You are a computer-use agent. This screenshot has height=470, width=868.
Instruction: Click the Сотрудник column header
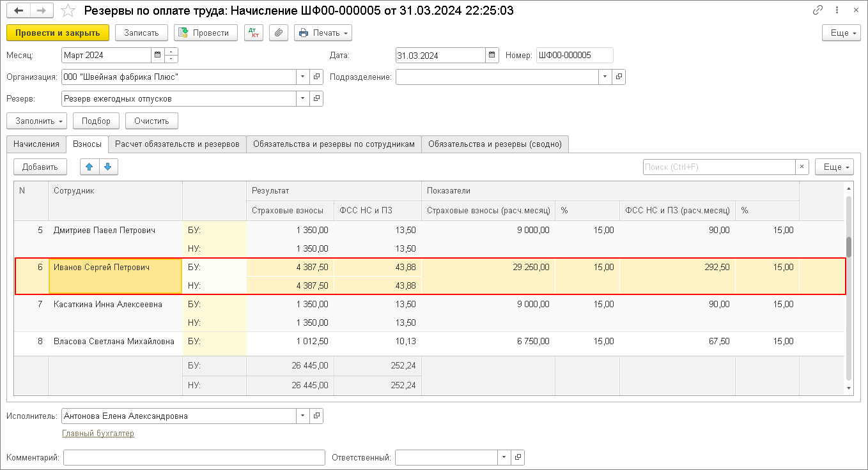tap(115, 201)
